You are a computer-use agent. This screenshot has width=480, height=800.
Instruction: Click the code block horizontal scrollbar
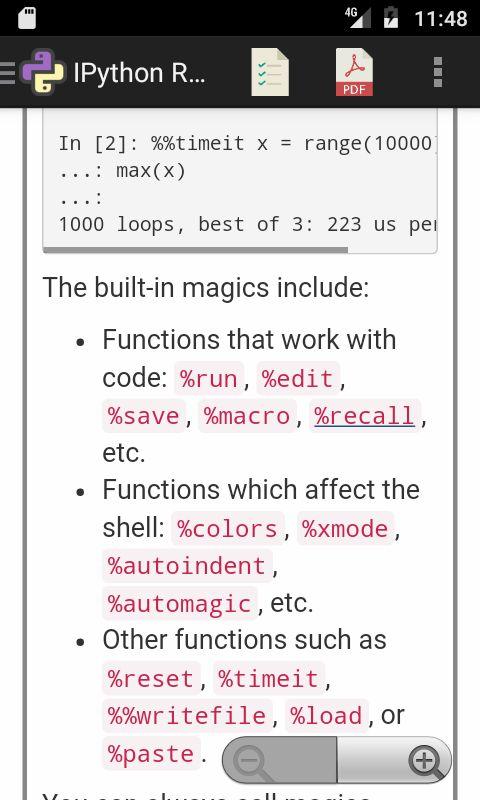(195, 250)
